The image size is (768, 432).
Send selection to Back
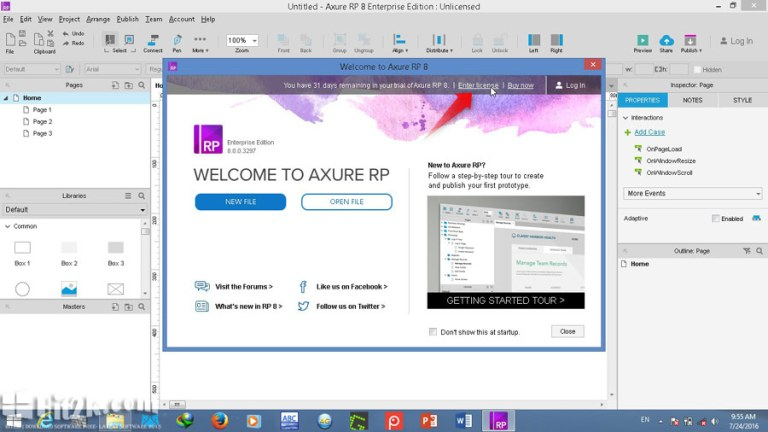click(x=306, y=43)
